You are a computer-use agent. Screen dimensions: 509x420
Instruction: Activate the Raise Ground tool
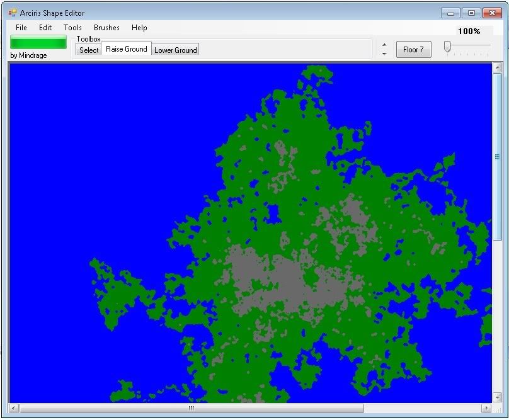(126, 49)
